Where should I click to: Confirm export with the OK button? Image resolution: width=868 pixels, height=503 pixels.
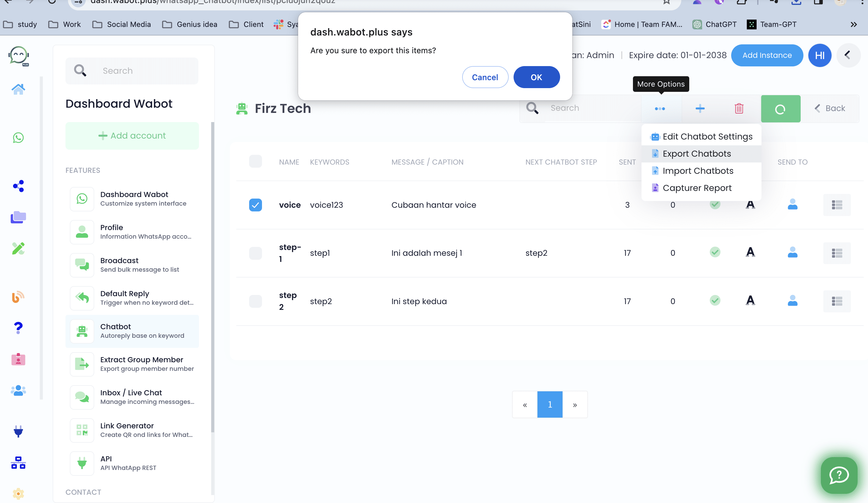click(x=537, y=77)
